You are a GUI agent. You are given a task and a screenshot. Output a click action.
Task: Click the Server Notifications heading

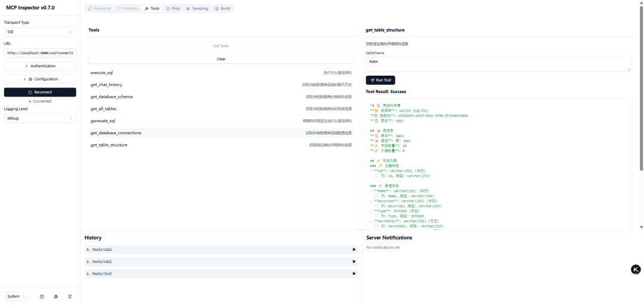389,238
